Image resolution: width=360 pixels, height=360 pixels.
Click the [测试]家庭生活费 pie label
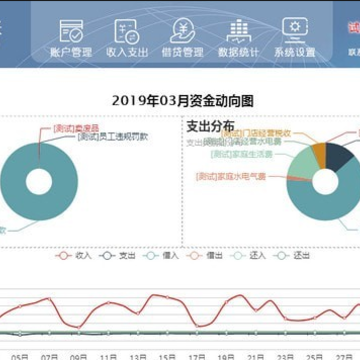click(x=242, y=154)
